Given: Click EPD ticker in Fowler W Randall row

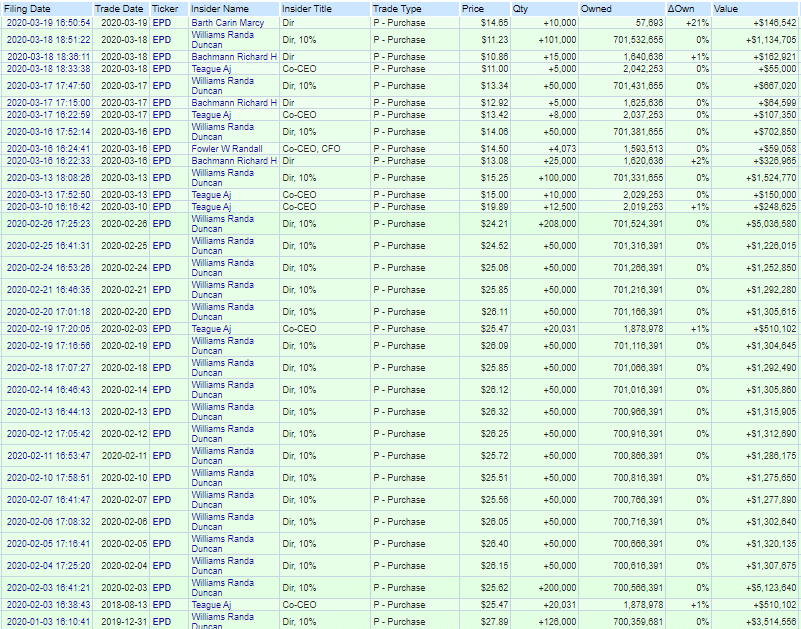Looking at the screenshot, I should click(x=162, y=149).
